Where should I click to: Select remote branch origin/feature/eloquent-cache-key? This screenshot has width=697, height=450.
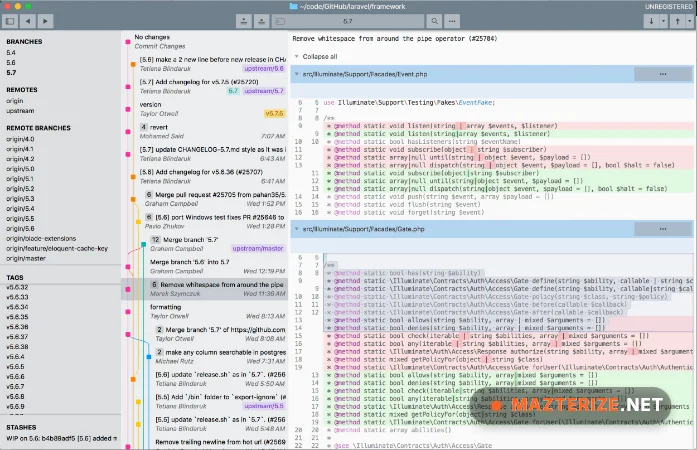(x=57, y=249)
